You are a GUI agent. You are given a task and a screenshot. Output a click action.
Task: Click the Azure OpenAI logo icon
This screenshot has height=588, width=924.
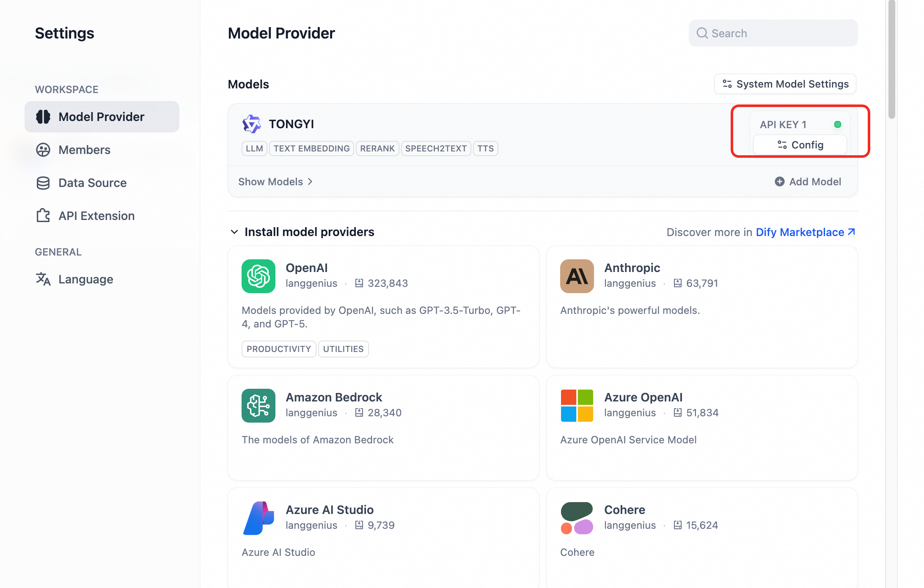[577, 406]
